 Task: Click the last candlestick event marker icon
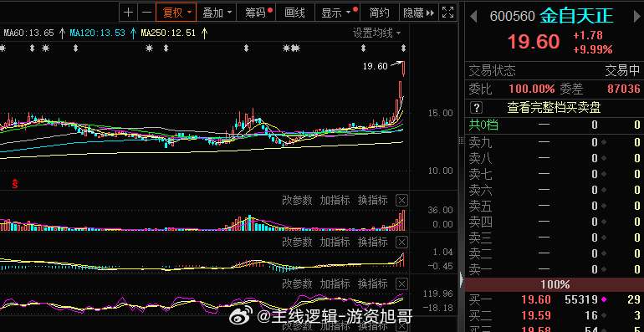[x=403, y=49]
